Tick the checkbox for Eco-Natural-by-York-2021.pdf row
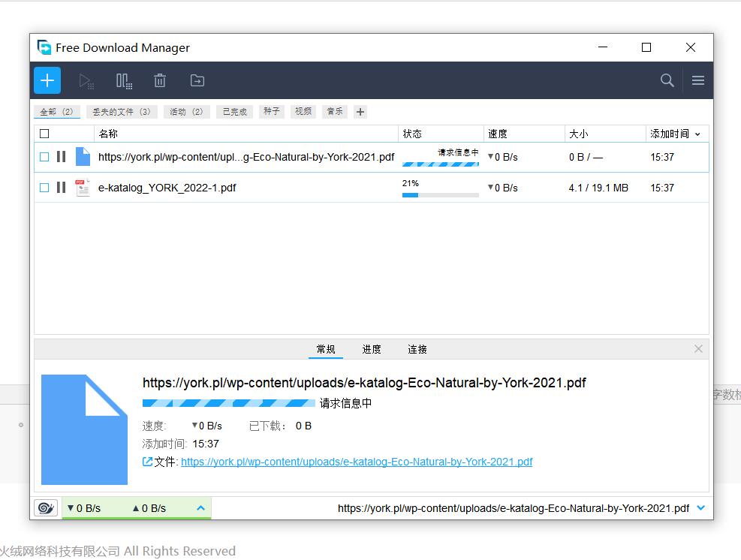The height and width of the screenshot is (560, 741). click(44, 157)
